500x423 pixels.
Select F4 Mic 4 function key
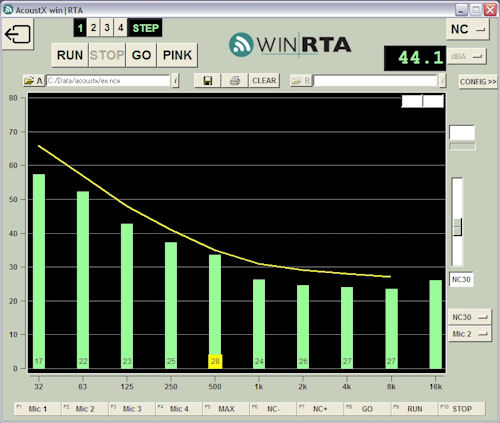click(x=179, y=409)
